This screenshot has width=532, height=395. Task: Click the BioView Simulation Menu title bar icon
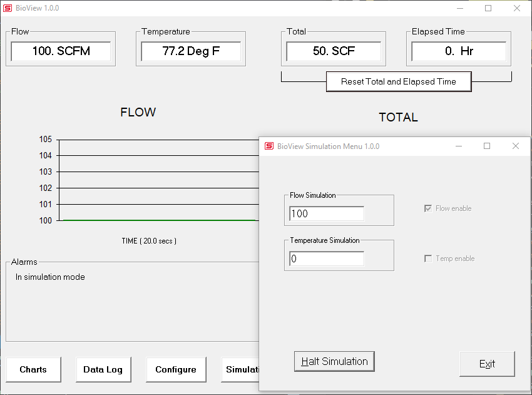269,146
